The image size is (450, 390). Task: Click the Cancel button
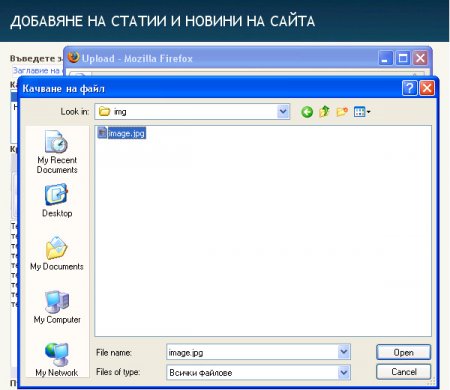(x=403, y=372)
